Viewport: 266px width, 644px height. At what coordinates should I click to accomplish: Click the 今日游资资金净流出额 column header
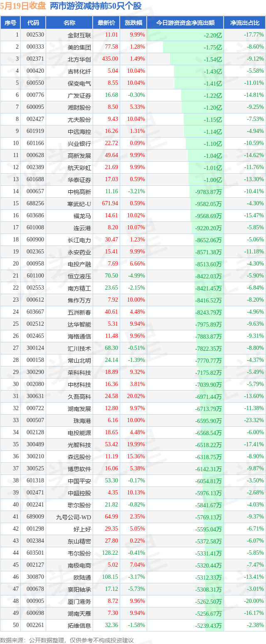[x=185, y=23]
